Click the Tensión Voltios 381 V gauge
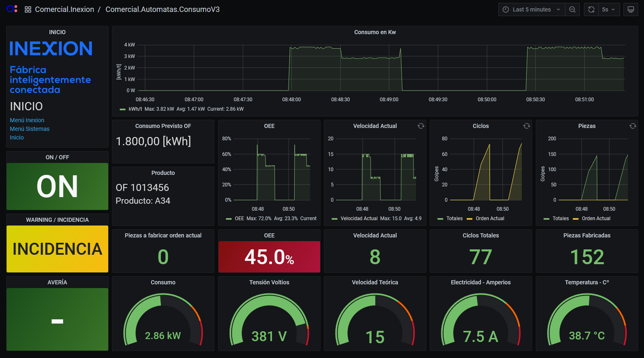 coord(269,320)
